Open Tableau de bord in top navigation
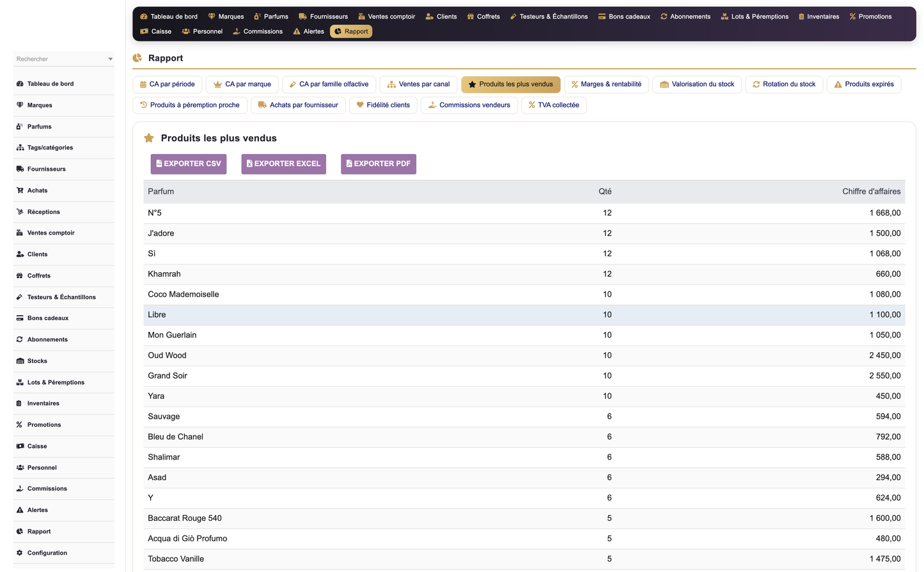This screenshot has height=572, width=924. click(x=169, y=17)
